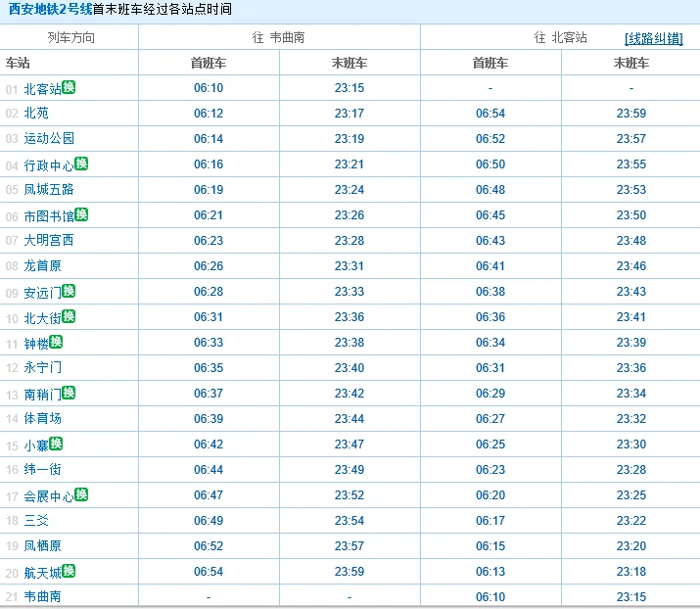Click 06:25 time in 小寨 row
Image resolution: width=700 pixels, height=609 pixels.
(x=490, y=445)
